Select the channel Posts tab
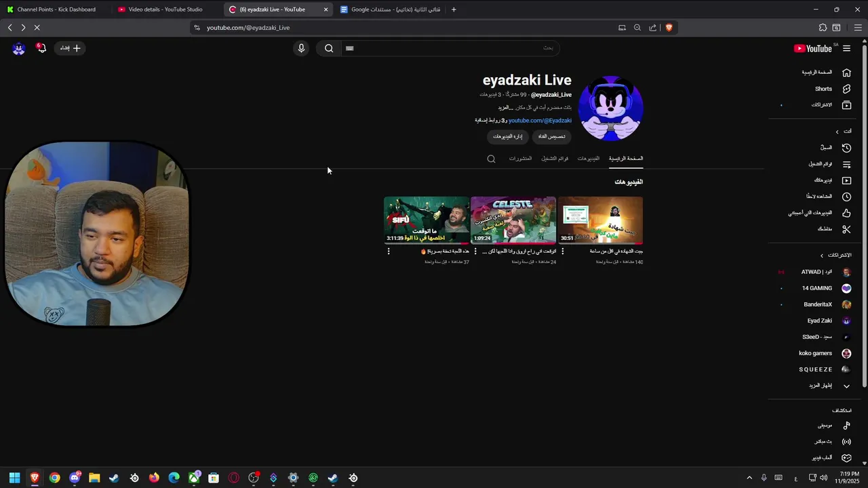This screenshot has height=488, width=868. [x=520, y=159]
